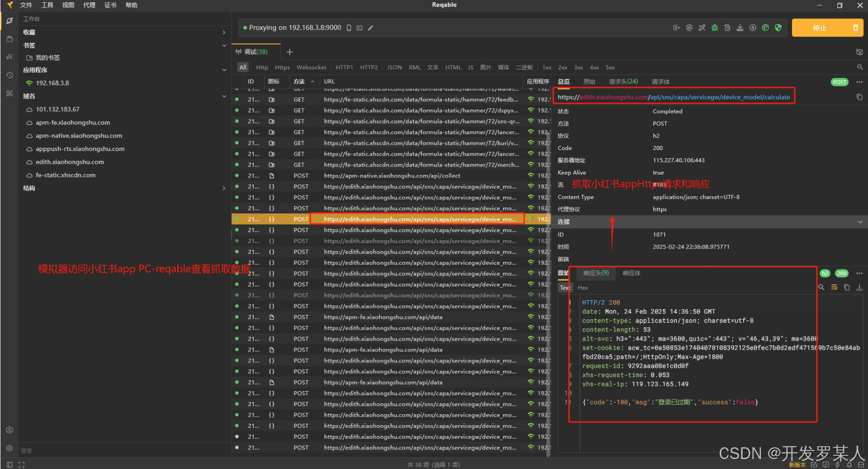868x469 pixels.
Task: Copy the request URL with the copy icon
Action: [860, 97]
